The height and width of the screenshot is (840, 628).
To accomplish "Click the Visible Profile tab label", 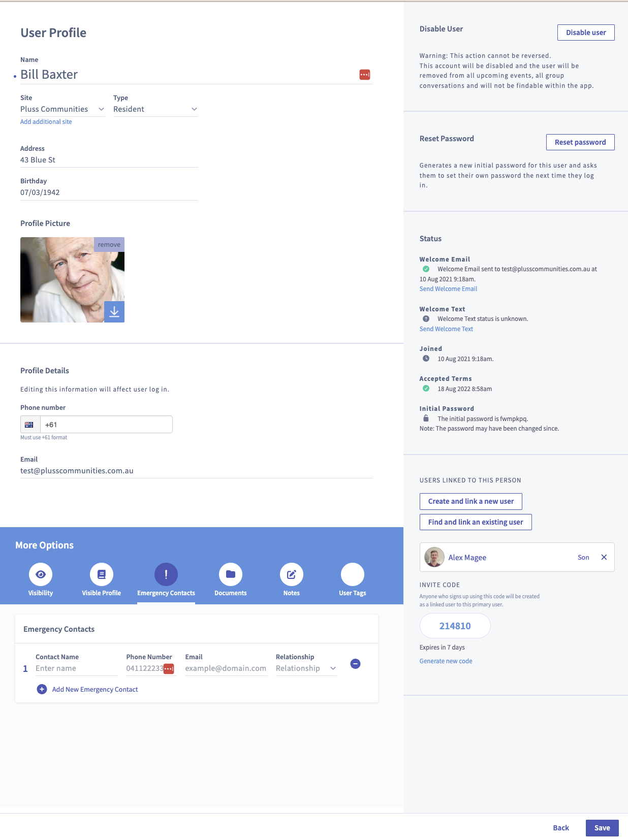I will (x=102, y=593).
